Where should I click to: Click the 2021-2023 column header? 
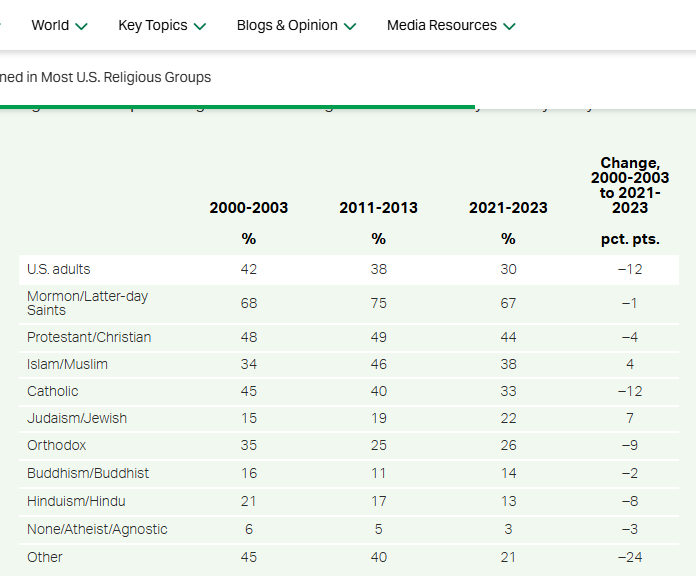(508, 208)
